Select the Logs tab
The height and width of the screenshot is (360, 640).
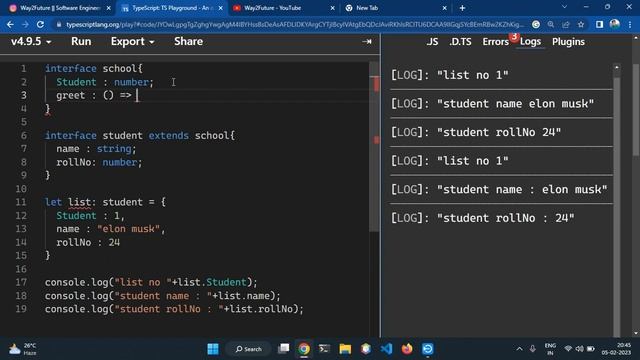[530, 42]
